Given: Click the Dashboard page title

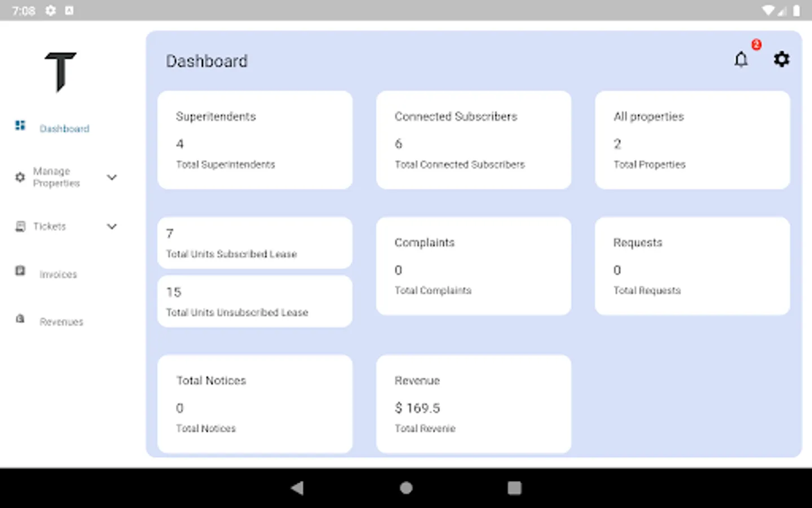Looking at the screenshot, I should coord(206,61).
